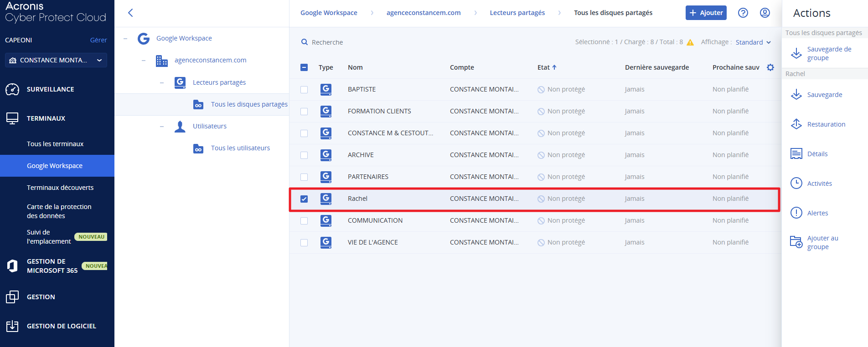
Task: Click the Activités clock icon
Action: [796, 184]
